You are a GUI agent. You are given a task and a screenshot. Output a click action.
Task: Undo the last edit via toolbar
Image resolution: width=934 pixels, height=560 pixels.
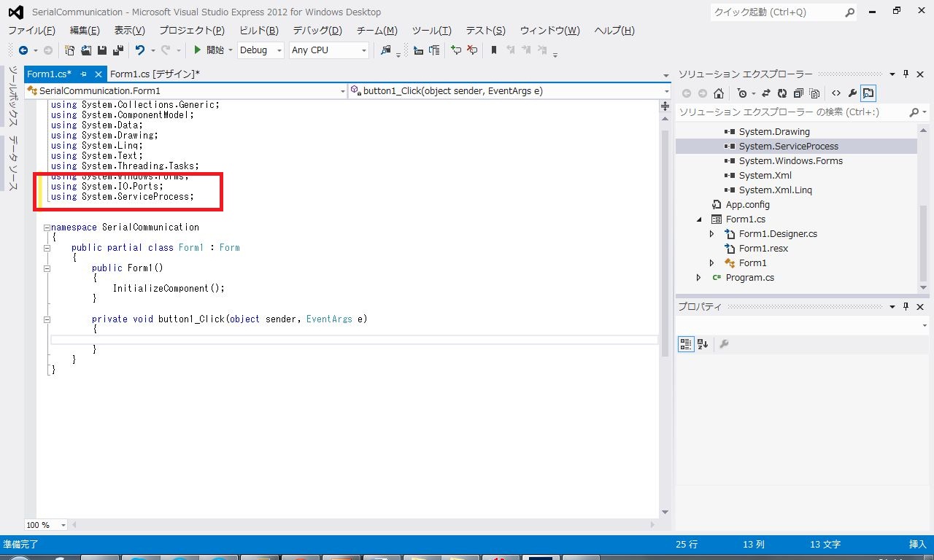[140, 50]
